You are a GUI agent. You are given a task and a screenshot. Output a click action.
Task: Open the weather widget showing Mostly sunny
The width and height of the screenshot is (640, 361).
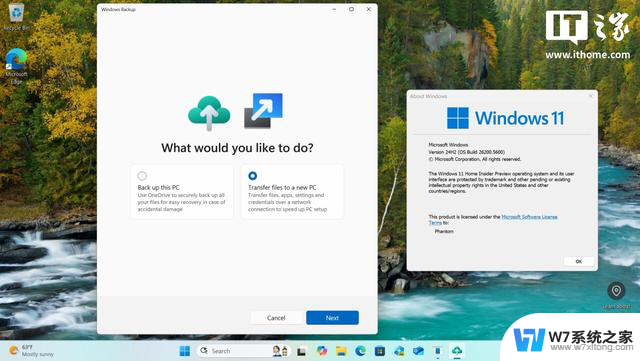click(31, 351)
